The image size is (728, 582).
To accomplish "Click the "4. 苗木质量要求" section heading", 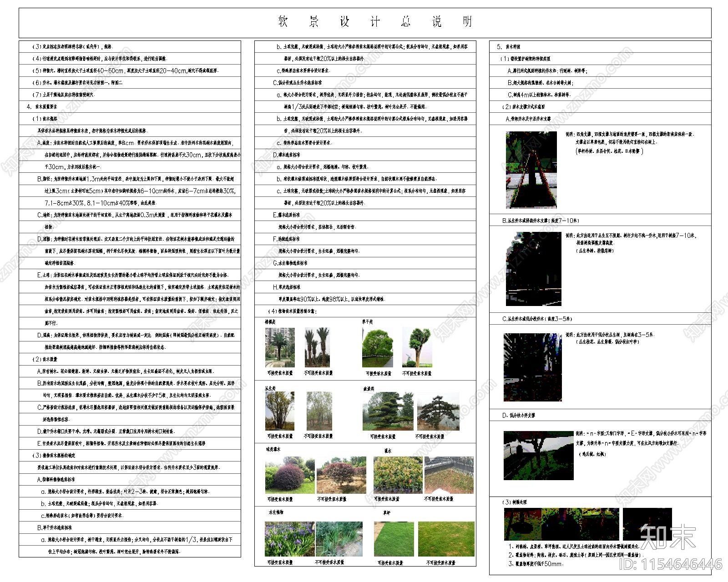I will click(42, 107).
